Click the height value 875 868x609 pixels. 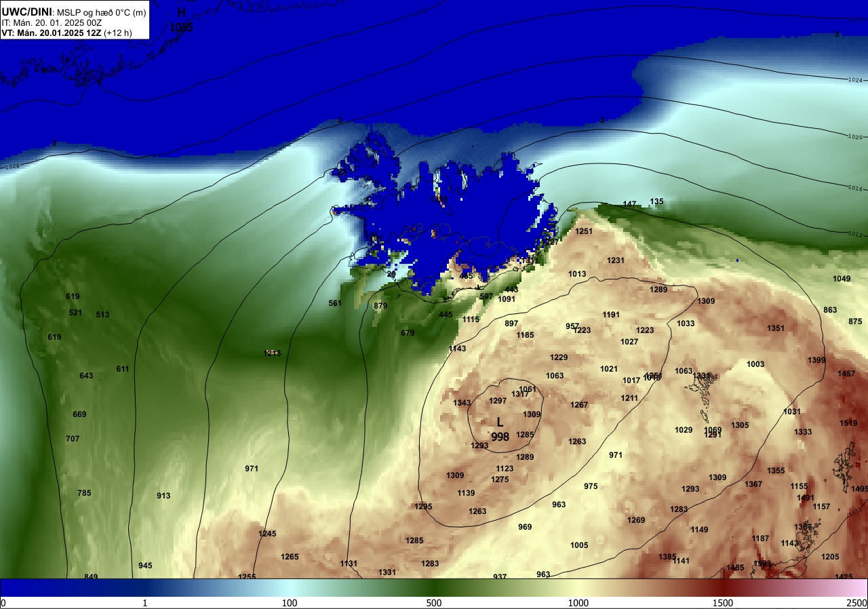click(x=855, y=321)
